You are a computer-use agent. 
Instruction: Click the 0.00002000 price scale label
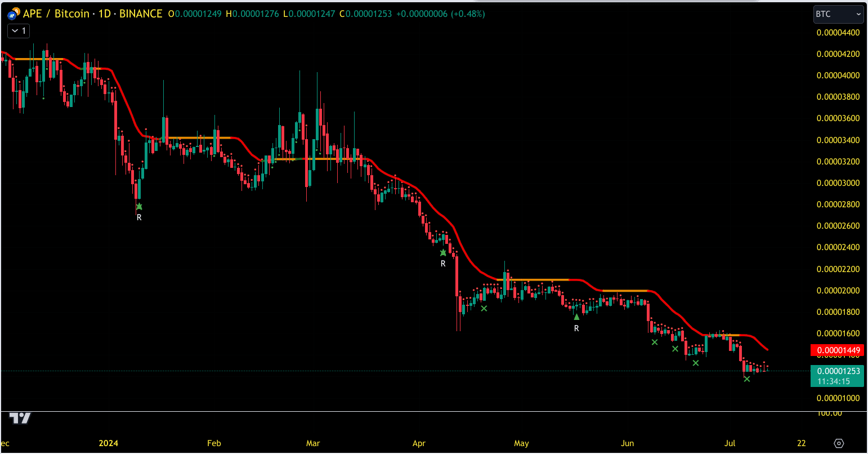[838, 291]
